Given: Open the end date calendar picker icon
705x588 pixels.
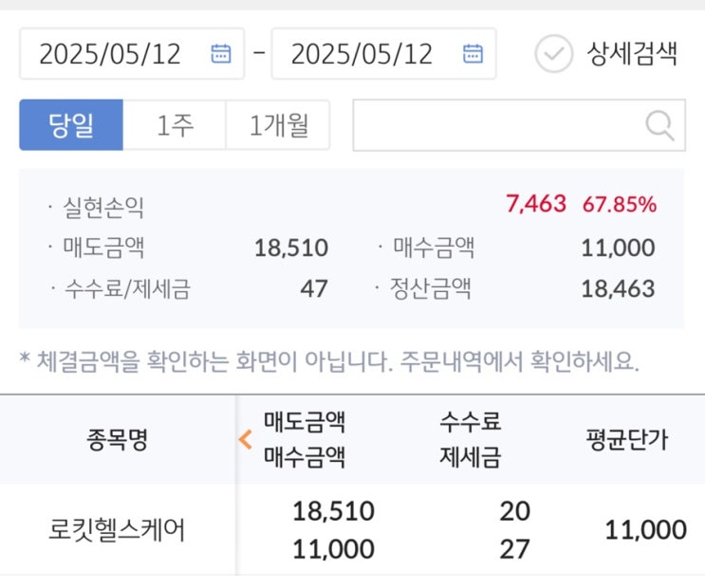Looking at the screenshot, I should 473,53.
